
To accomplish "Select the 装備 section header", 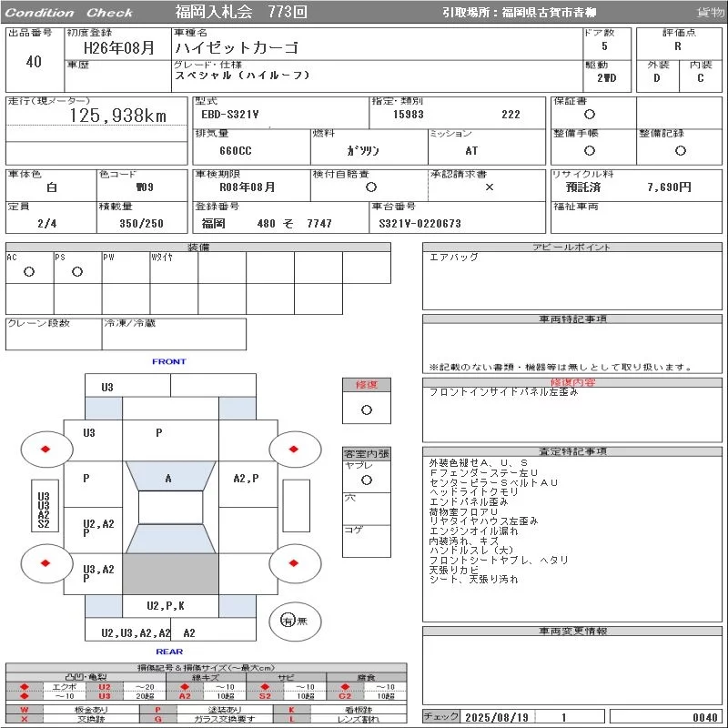I will (x=198, y=248).
